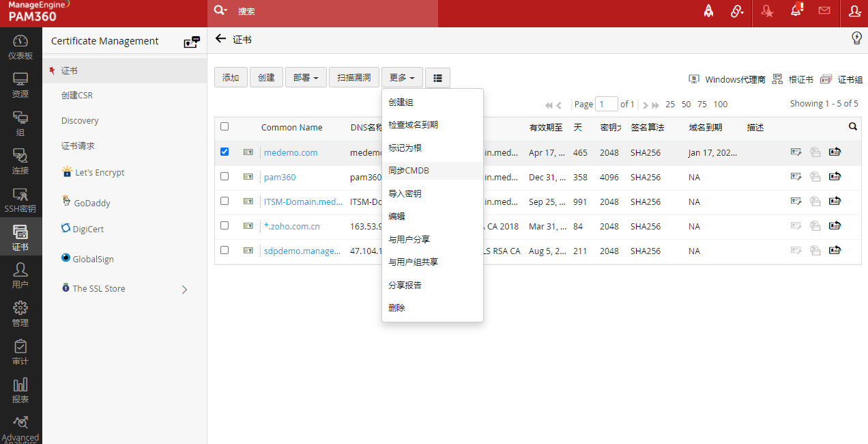This screenshot has height=444, width=868.
Task: Expand the 部署 dropdown button
Action: pos(306,78)
